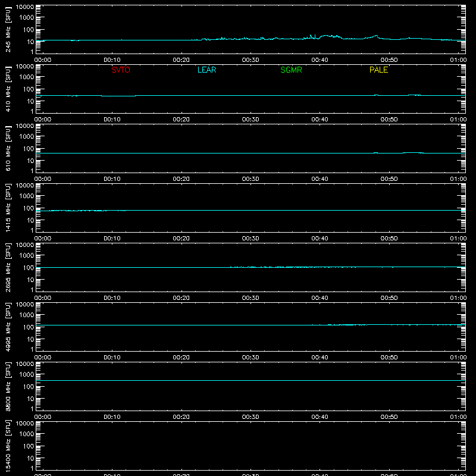The height and width of the screenshot is (476, 476).
Task: Click 00:20 tick label under the 4995 MHz plot
Action: [x=181, y=358]
